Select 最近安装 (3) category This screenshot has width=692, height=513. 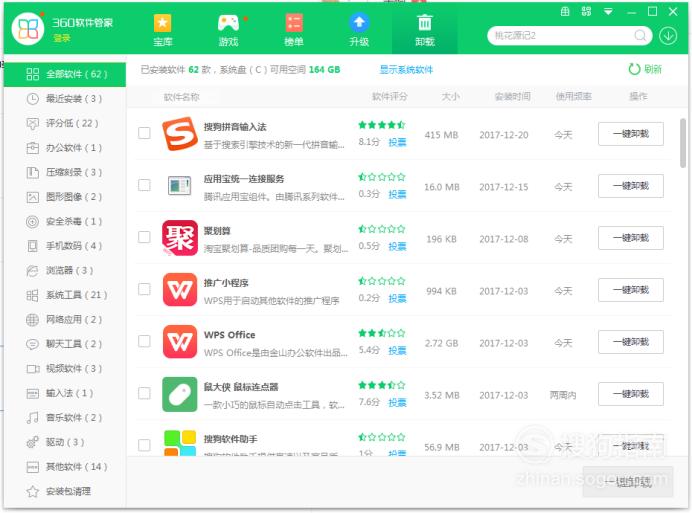(65, 99)
